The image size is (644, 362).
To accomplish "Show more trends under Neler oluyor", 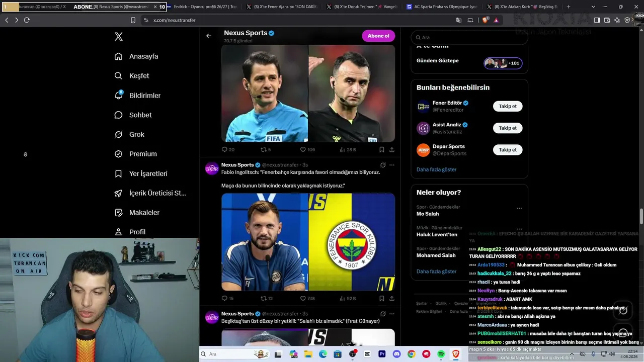I will tap(436, 271).
